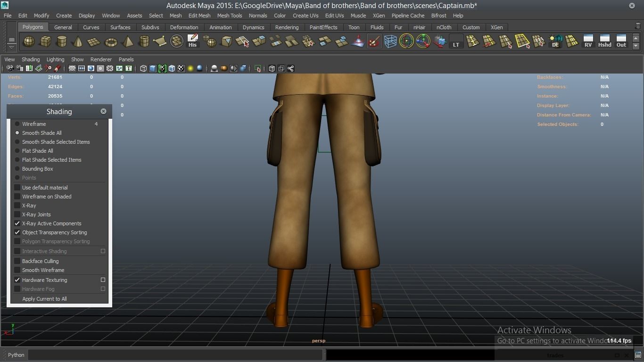Enable the yellow use-all-lights viewport icon
Image resolution: width=644 pixels, height=362 pixels.
pyautogui.click(x=190, y=69)
